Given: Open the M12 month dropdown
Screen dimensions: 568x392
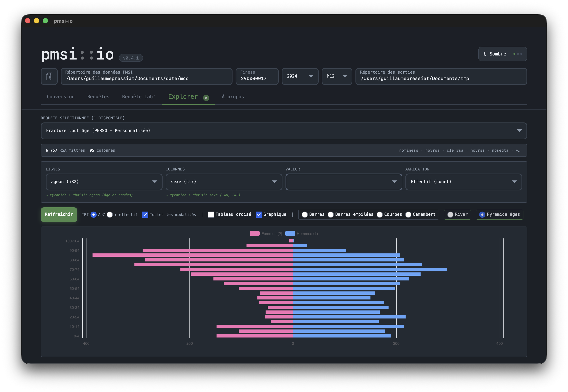Looking at the screenshot, I should [337, 76].
